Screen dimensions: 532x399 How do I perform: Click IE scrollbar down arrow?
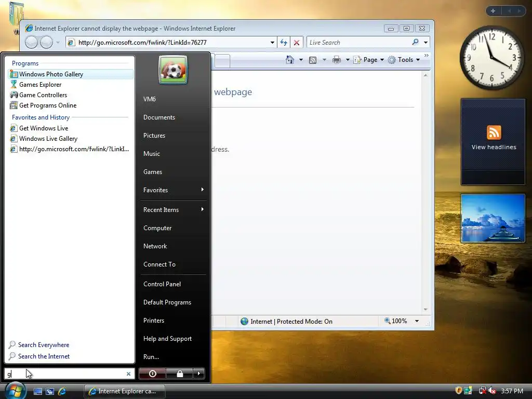click(425, 310)
